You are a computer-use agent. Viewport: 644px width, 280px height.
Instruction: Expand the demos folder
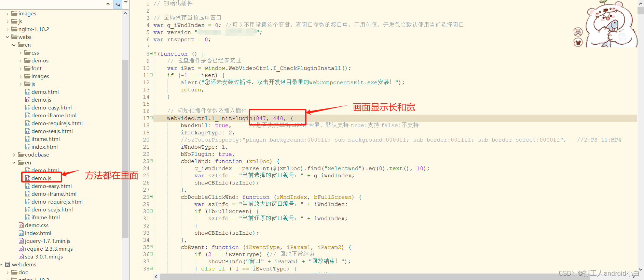coord(20,61)
